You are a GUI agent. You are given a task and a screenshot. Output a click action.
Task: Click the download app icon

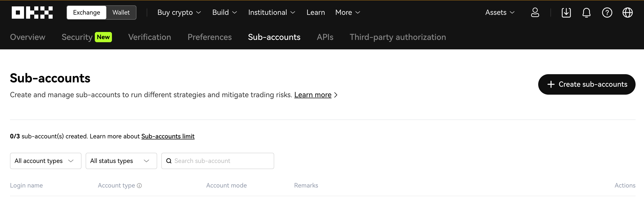click(x=566, y=13)
